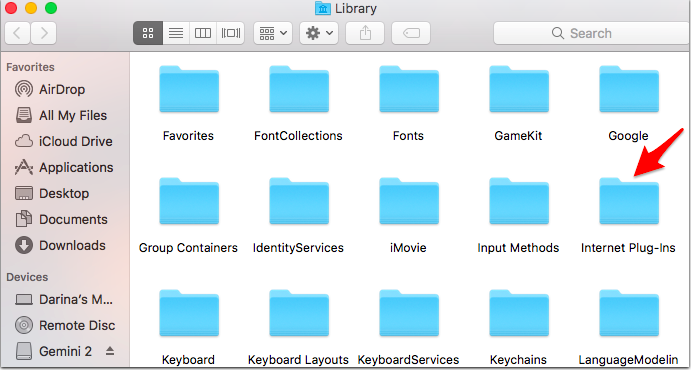Open the item arrangement dropdown

pos(273,33)
